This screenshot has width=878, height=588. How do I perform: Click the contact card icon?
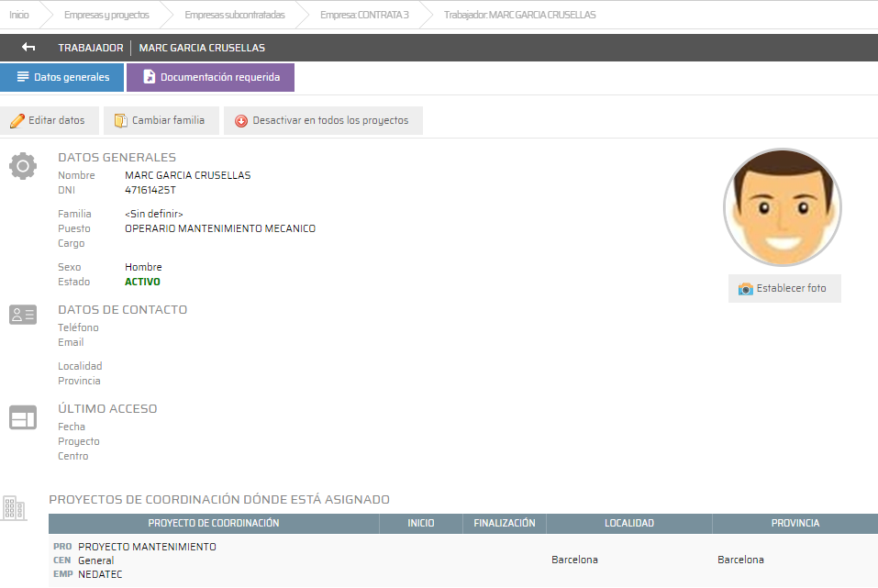(x=22, y=315)
